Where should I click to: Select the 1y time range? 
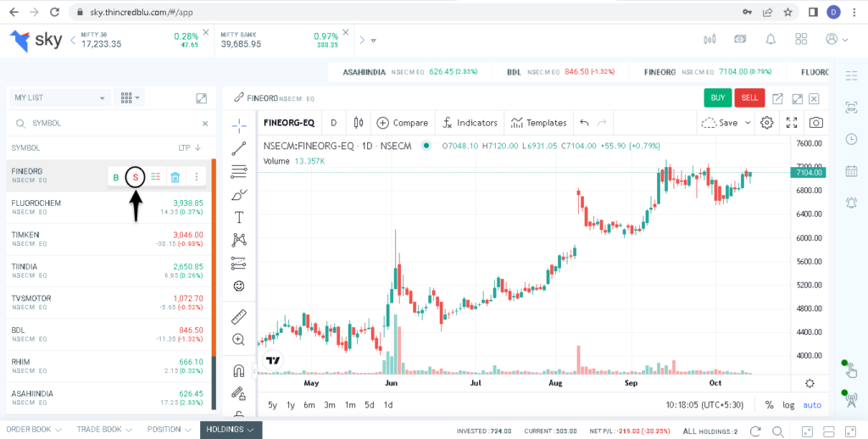click(291, 405)
